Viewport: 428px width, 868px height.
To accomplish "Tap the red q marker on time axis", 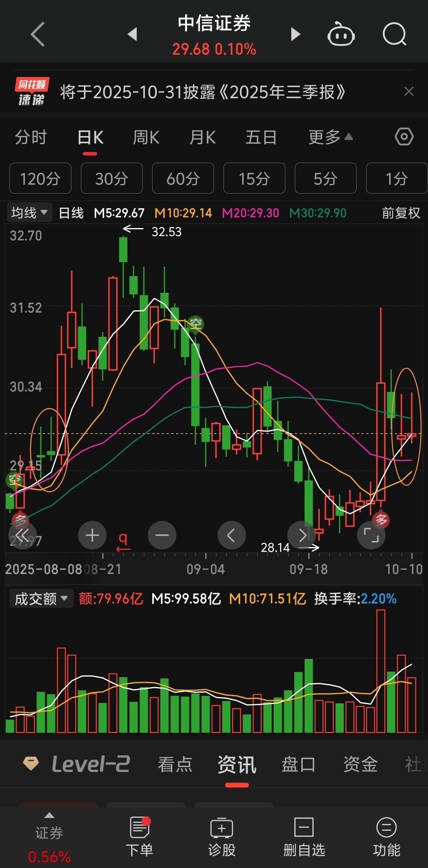I will [123, 542].
